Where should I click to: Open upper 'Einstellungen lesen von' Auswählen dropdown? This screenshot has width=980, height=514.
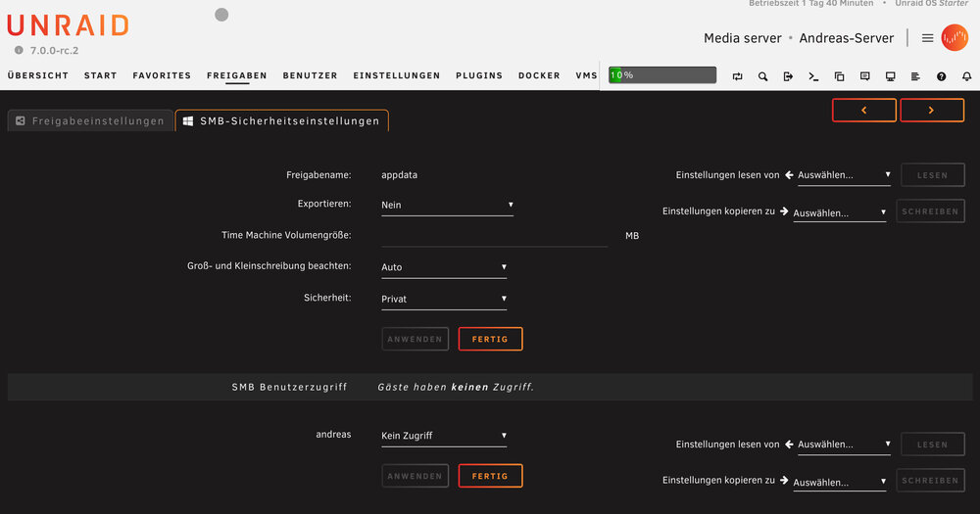[x=844, y=175]
